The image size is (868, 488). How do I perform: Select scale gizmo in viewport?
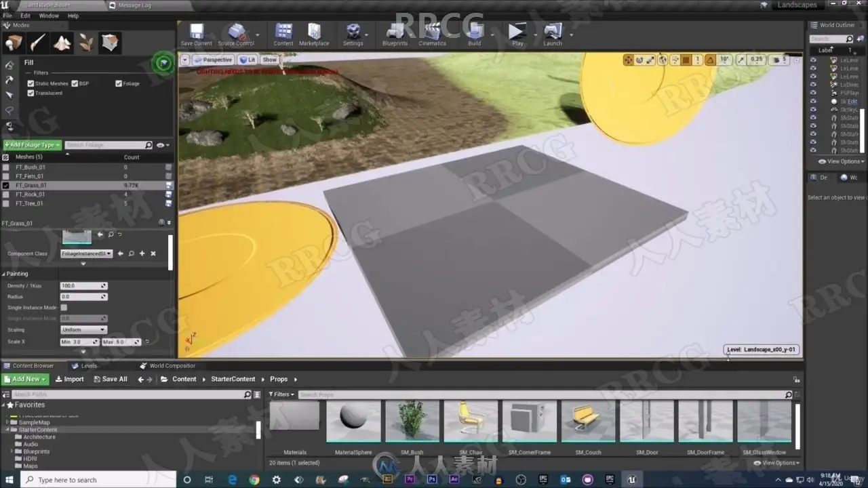650,60
